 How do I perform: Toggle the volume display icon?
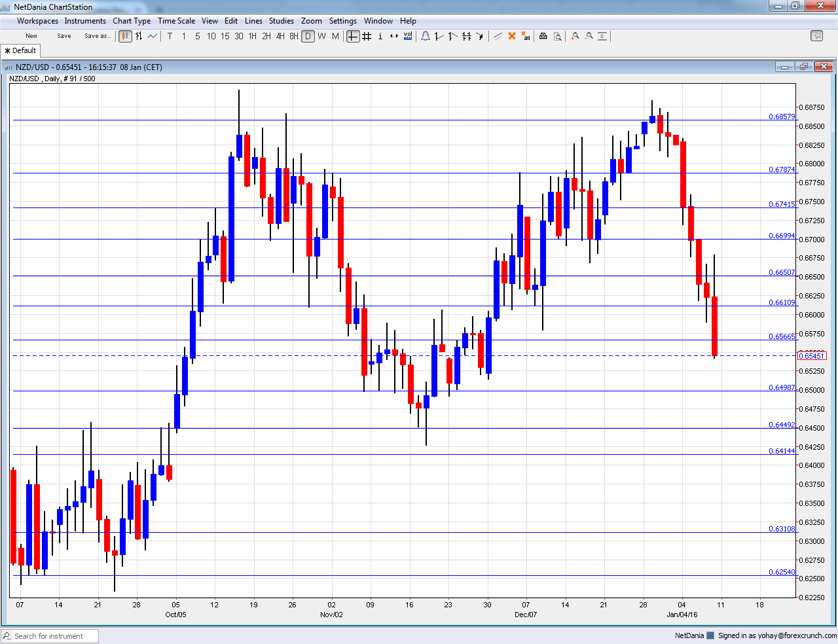point(407,36)
